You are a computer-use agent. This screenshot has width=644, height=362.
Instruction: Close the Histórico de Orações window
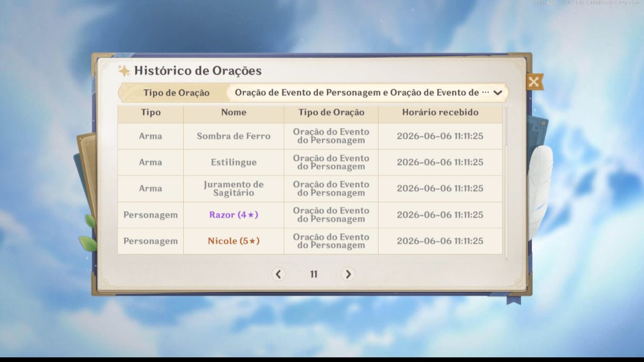coord(534,82)
